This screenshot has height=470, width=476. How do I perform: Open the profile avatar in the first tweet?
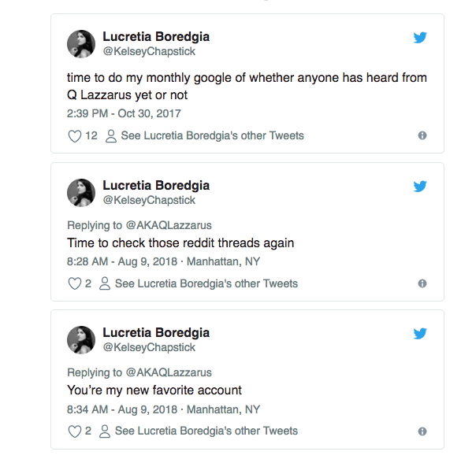(81, 44)
